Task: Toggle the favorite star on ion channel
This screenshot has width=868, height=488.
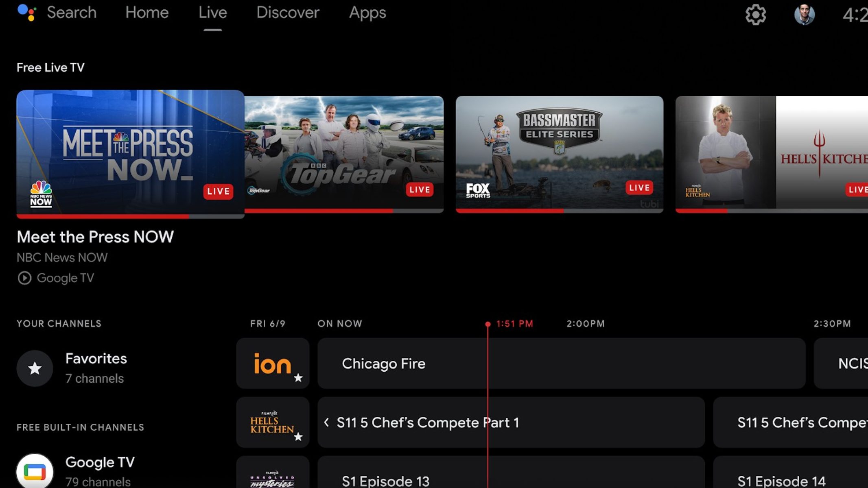Action: [298, 378]
